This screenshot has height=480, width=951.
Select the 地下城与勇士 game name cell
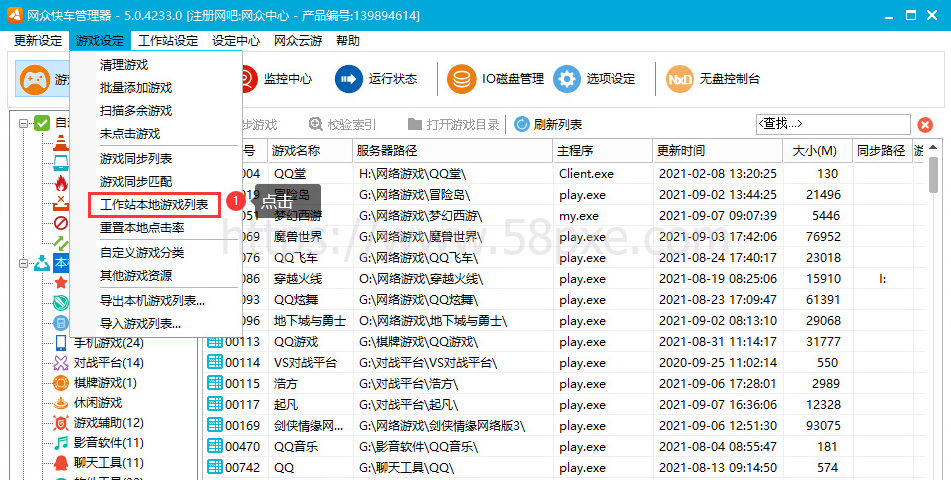tap(310, 321)
